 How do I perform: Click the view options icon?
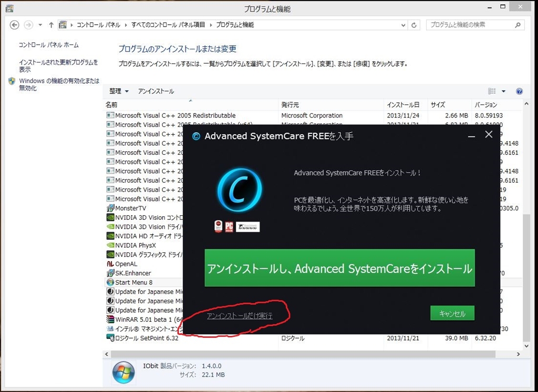click(x=492, y=91)
